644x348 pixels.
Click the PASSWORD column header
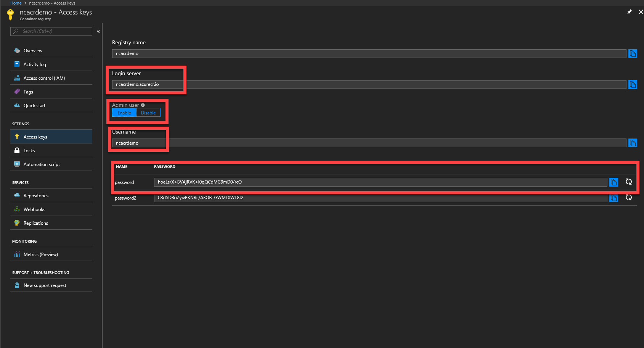(x=165, y=167)
